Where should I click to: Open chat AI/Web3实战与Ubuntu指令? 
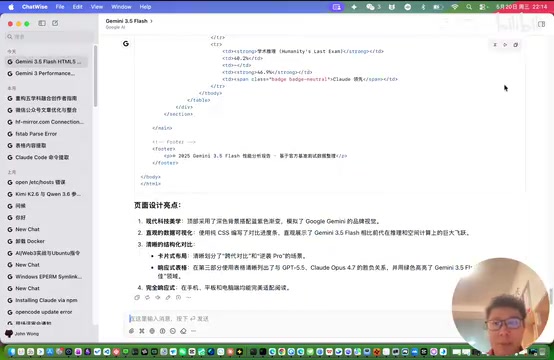[x=46, y=253]
